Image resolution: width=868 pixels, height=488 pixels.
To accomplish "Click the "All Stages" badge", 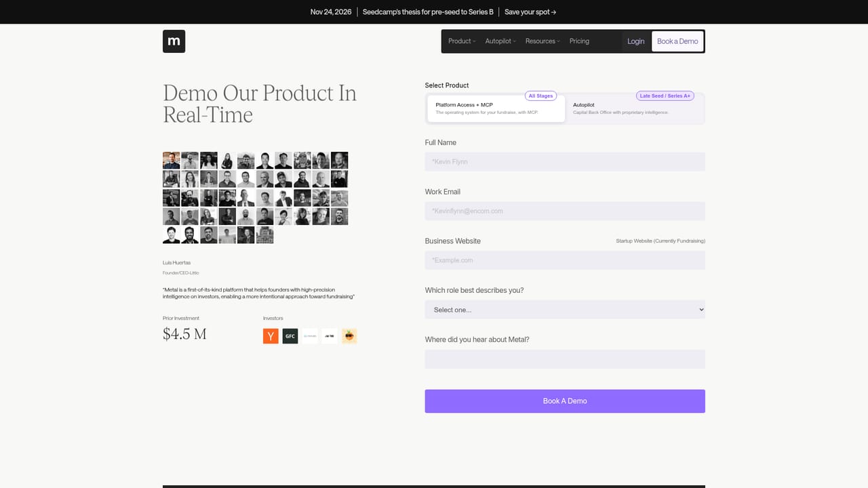I will (x=541, y=96).
